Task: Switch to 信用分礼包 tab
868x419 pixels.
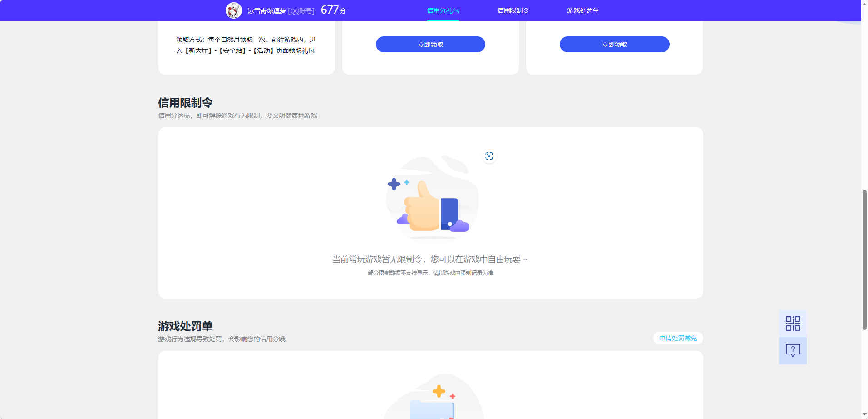Action: tap(443, 10)
